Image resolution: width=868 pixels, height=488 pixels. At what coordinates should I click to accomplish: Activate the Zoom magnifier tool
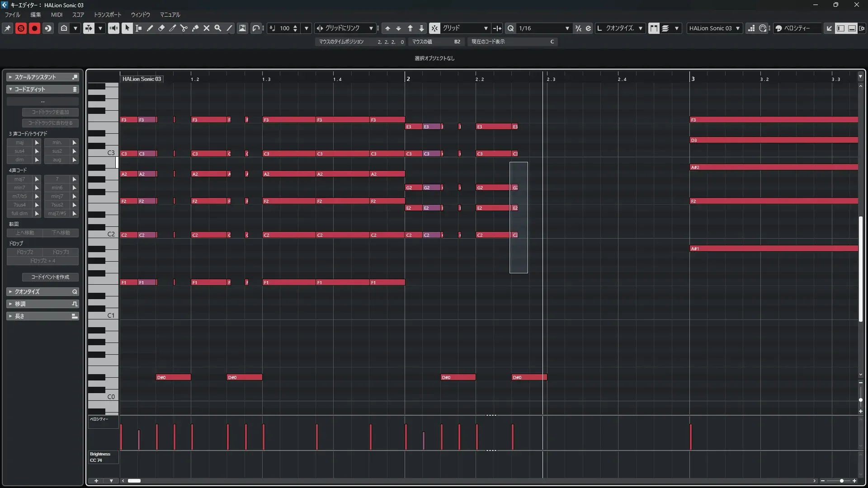pyautogui.click(x=218, y=28)
